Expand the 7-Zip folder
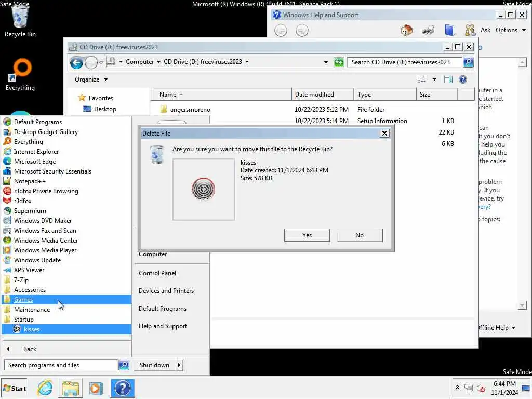The width and height of the screenshot is (532, 399). [66, 280]
